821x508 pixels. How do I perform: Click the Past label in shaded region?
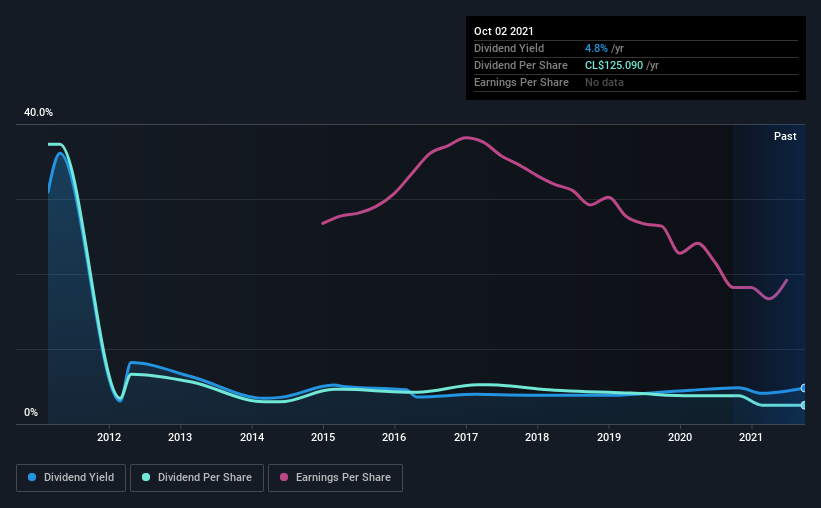[785, 136]
